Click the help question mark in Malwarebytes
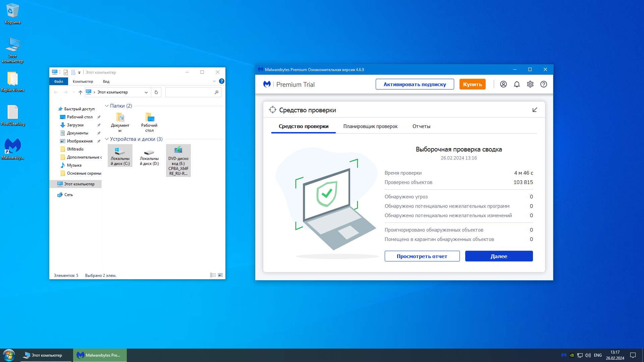The height and width of the screenshot is (362, 644). coord(543,84)
